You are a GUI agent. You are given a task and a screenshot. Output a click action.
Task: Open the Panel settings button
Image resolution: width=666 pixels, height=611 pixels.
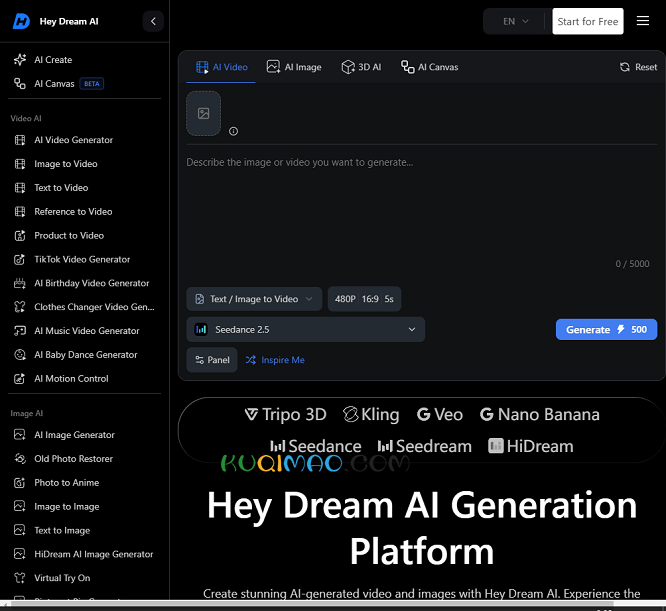coord(212,360)
